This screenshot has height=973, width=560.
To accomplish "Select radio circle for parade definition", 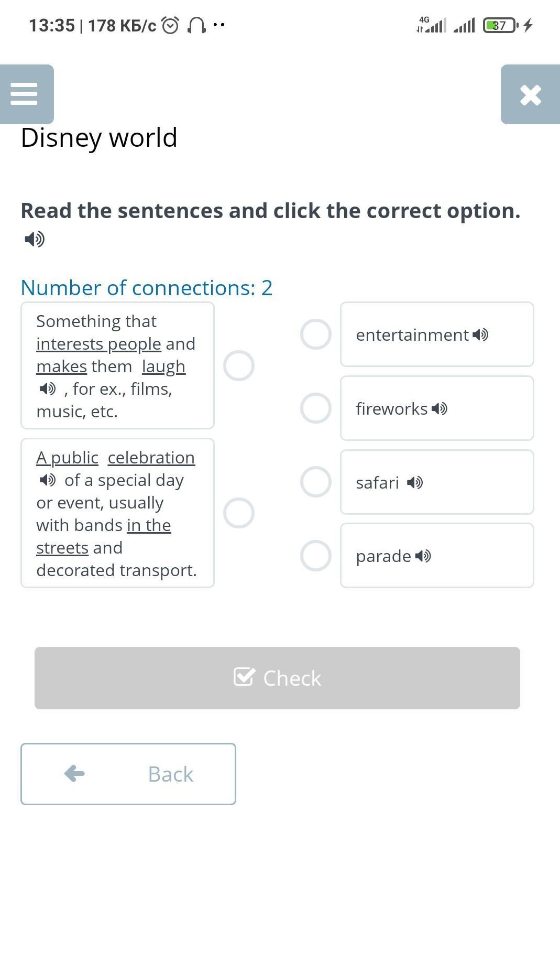I will click(x=239, y=513).
